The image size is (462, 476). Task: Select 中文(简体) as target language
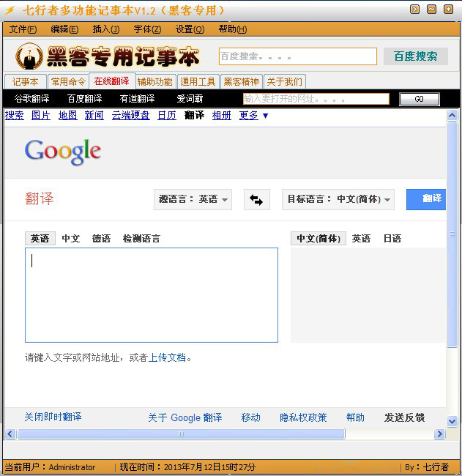point(318,239)
